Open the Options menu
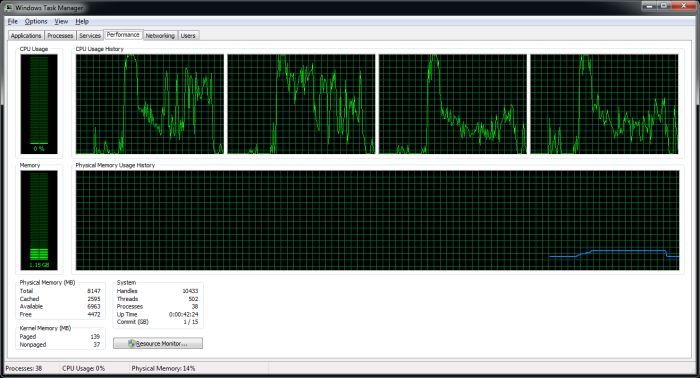700x378 pixels. 36,21
